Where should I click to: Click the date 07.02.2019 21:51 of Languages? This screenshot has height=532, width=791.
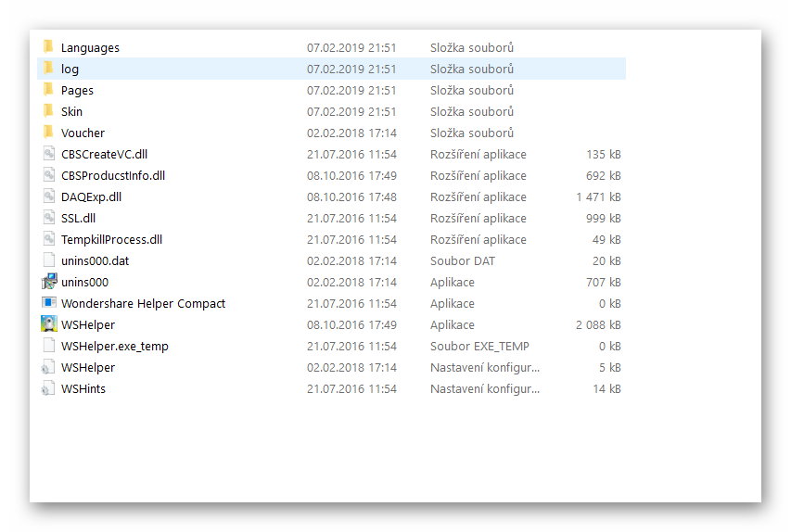(x=351, y=48)
